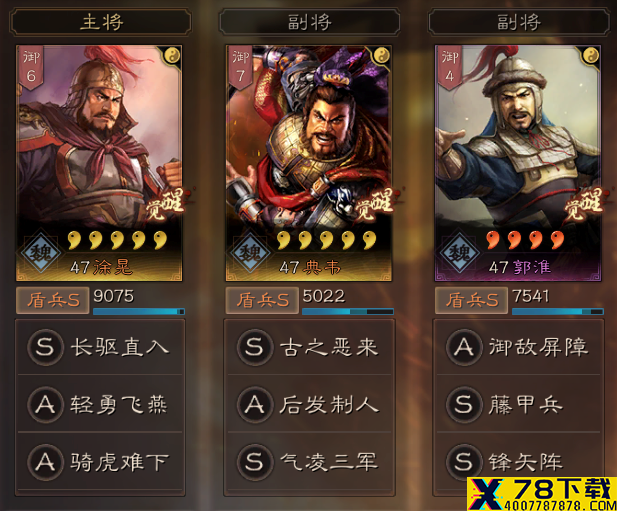Click the yin-yang icon on 徐晃's card

[173, 55]
